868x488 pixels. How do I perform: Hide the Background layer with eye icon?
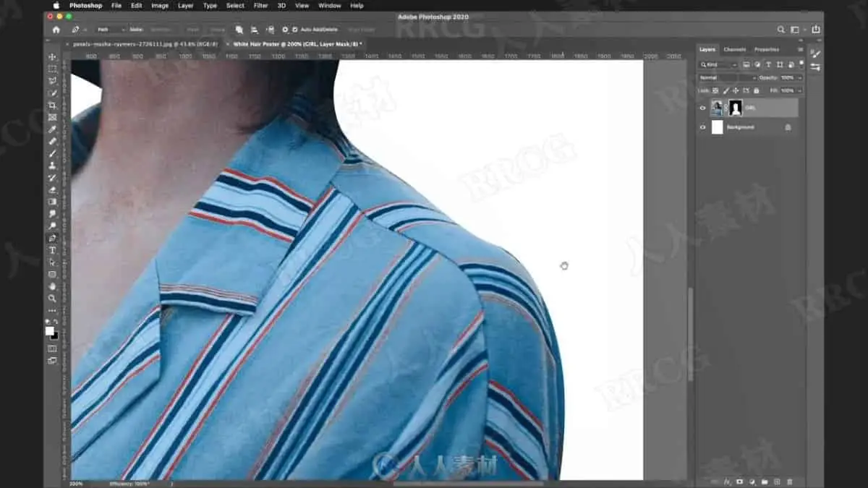coord(702,127)
